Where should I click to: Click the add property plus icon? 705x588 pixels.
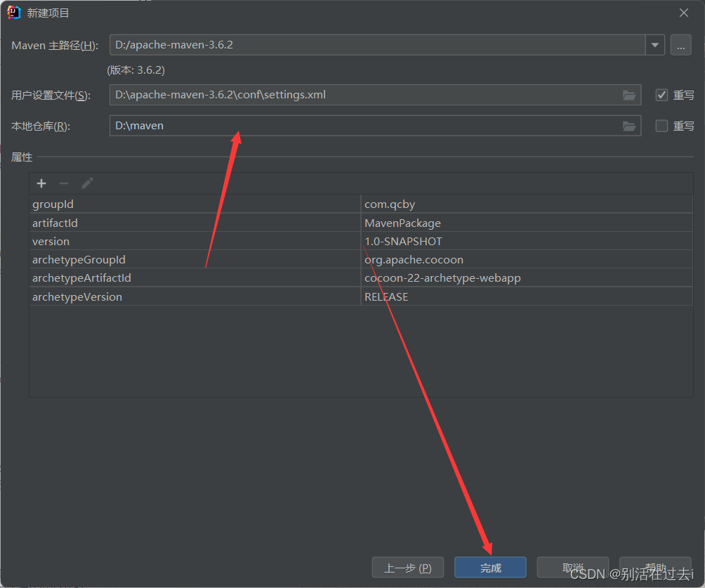[41, 183]
